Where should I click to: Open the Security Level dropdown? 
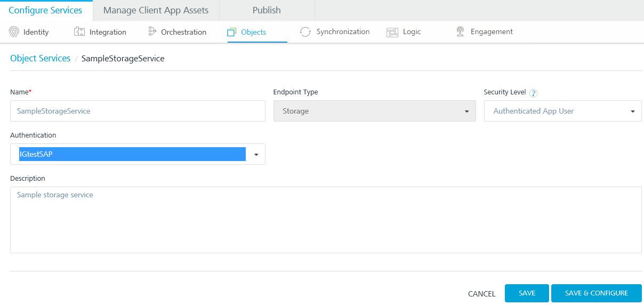coord(563,111)
